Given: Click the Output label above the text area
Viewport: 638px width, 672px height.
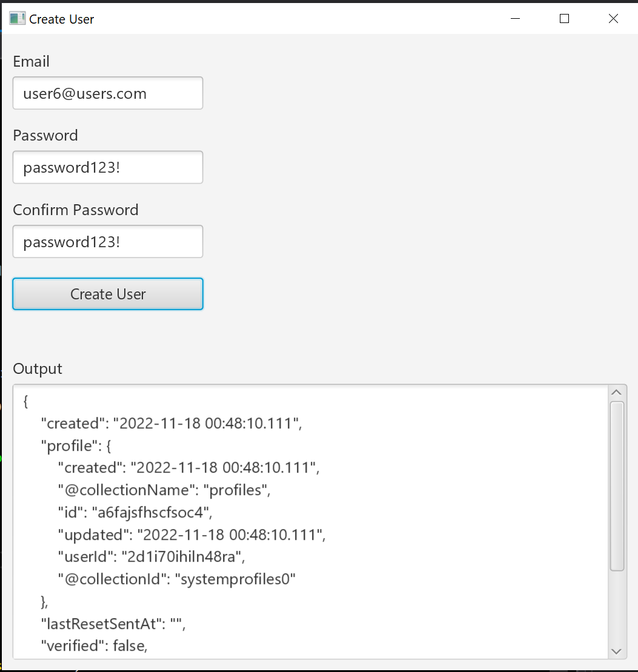Looking at the screenshot, I should [38, 369].
